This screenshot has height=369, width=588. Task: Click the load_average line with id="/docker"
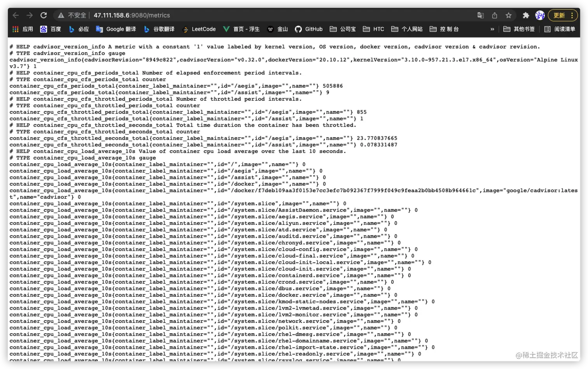pos(168,184)
